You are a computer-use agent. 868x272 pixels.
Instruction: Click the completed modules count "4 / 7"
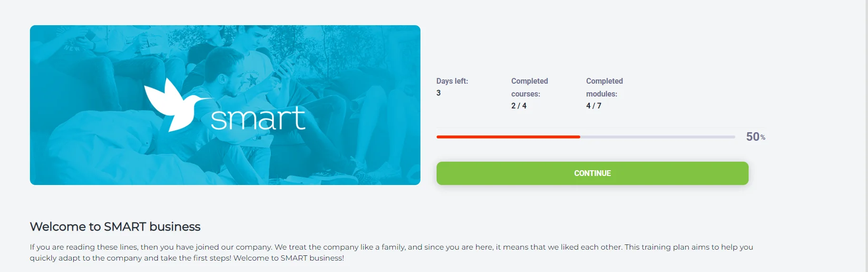594,106
